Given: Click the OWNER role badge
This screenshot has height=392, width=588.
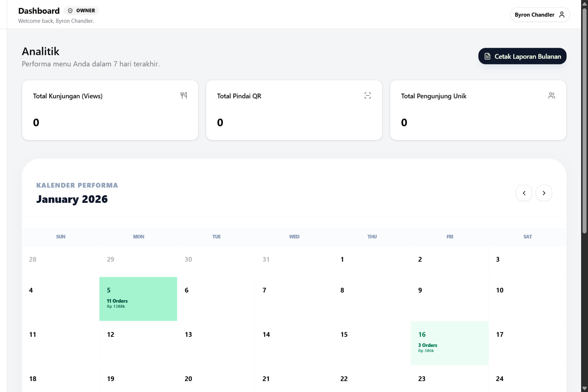Looking at the screenshot, I should click(x=81, y=11).
